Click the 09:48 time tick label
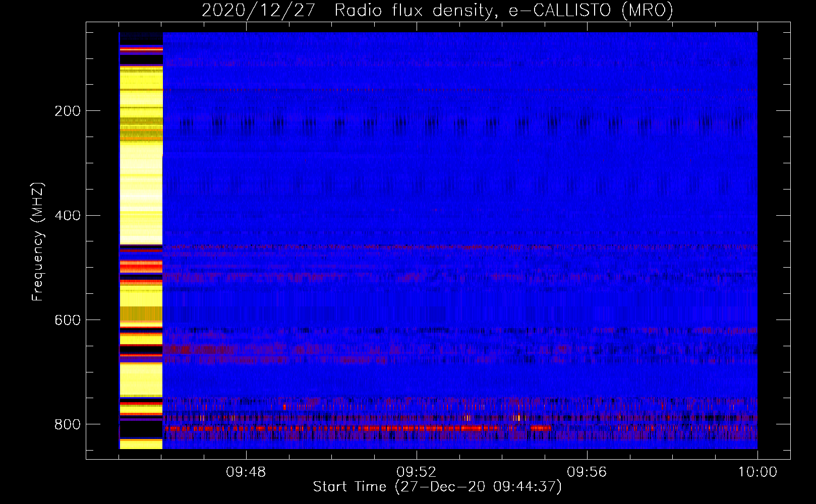The width and height of the screenshot is (816, 504). click(246, 472)
